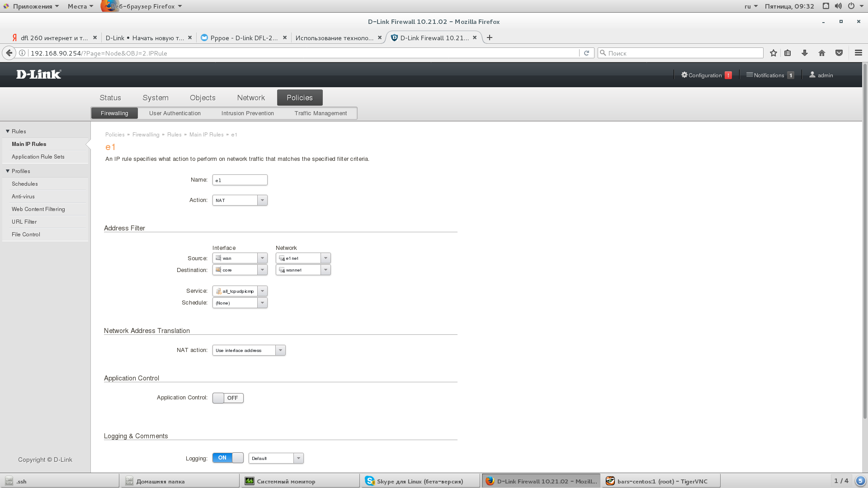Image resolution: width=868 pixels, height=488 pixels.
Task: Toggle the Logging ON switch
Action: point(228,458)
